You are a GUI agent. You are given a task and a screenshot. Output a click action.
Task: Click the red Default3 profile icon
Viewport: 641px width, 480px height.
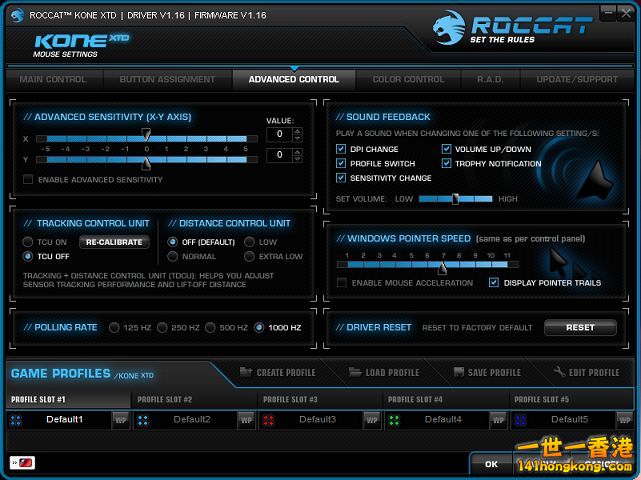click(269, 420)
